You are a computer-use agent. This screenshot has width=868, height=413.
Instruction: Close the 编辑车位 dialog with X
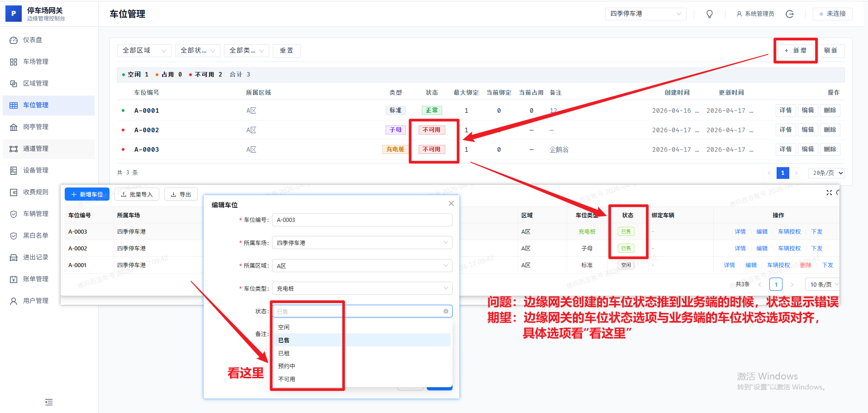click(x=451, y=204)
